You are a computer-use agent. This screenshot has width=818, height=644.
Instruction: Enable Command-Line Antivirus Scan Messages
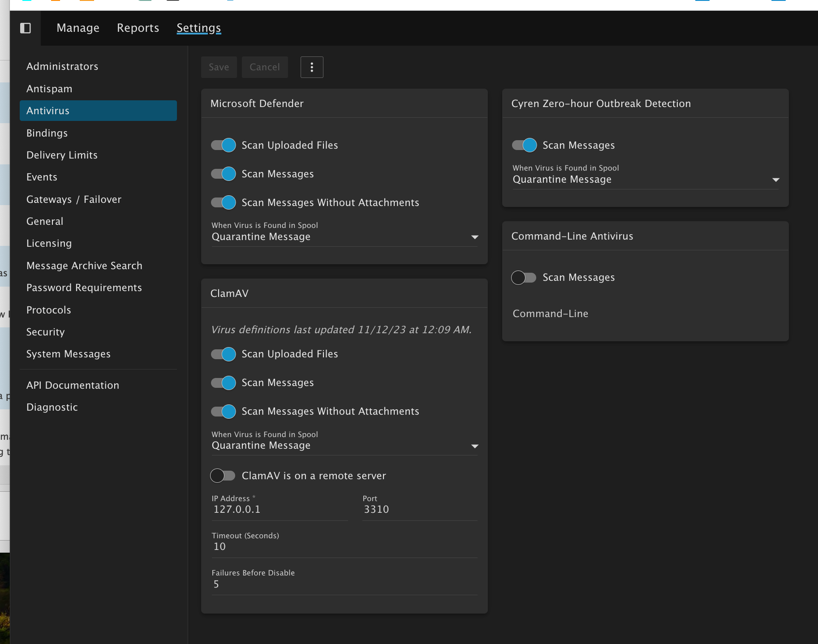click(524, 278)
